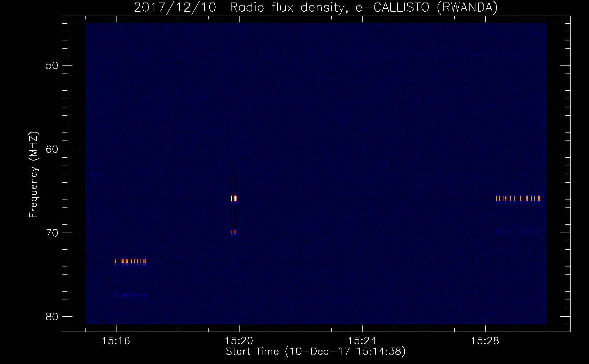The height and width of the screenshot is (364, 589).
Task: Click the 15:20 time tick label
Action: pyautogui.click(x=239, y=341)
